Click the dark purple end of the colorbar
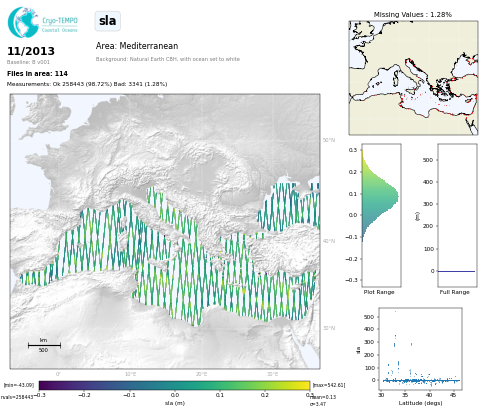 click(44, 386)
